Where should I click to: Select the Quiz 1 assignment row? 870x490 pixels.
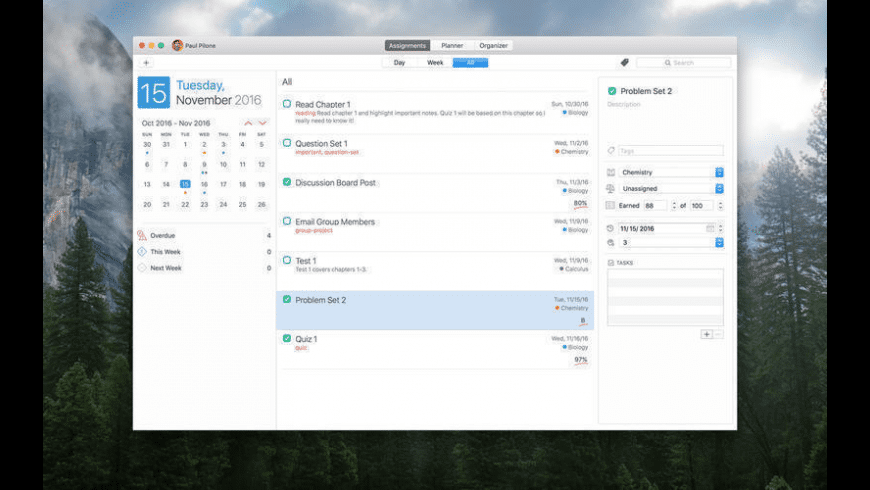[x=435, y=350]
